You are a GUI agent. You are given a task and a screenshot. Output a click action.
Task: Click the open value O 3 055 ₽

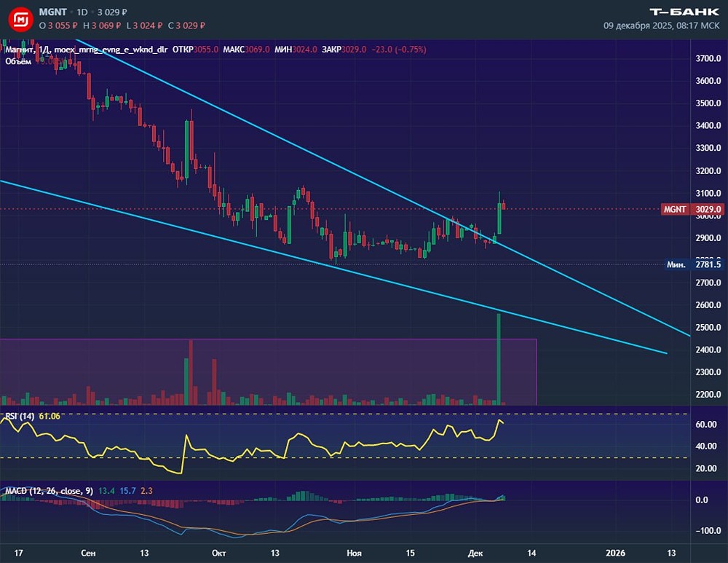pyautogui.click(x=58, y=25)
